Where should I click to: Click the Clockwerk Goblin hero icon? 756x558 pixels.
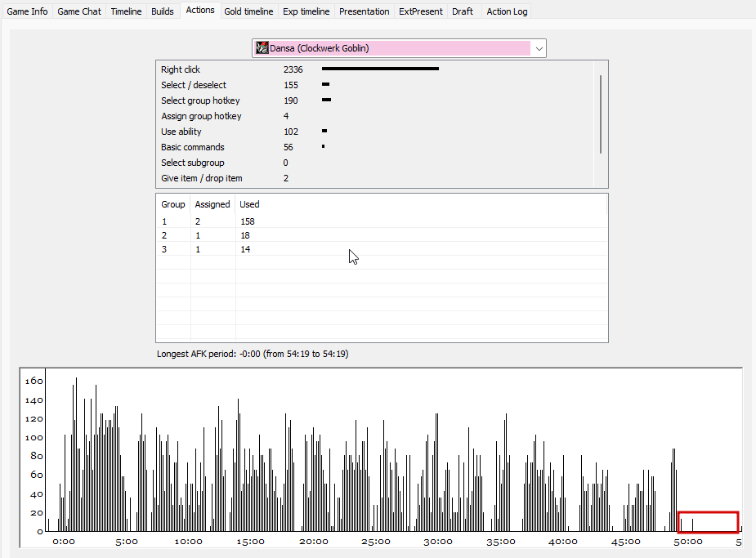pyautogui.click(x=262, y=48)
